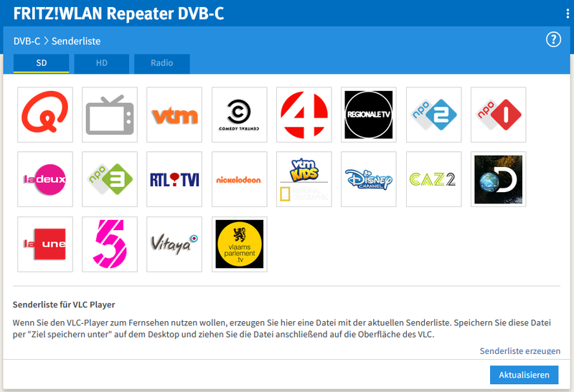
Task: Open the generic TV placeholder channel thumbnail
Action: coord(109,115)
